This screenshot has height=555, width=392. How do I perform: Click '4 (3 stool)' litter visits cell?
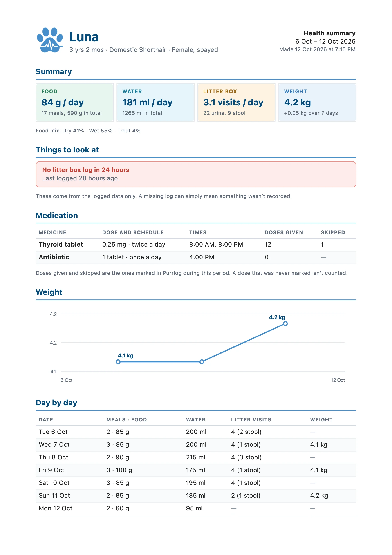tap(246, 457)
